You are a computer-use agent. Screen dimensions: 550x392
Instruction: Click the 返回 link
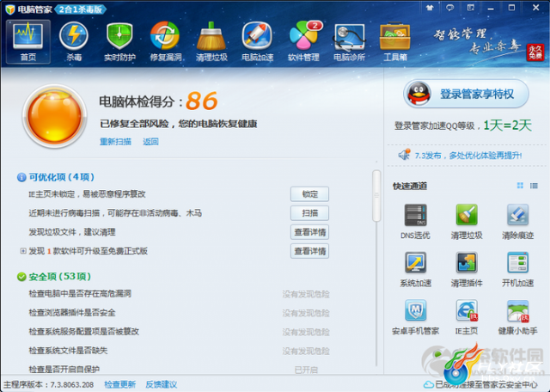150,142
